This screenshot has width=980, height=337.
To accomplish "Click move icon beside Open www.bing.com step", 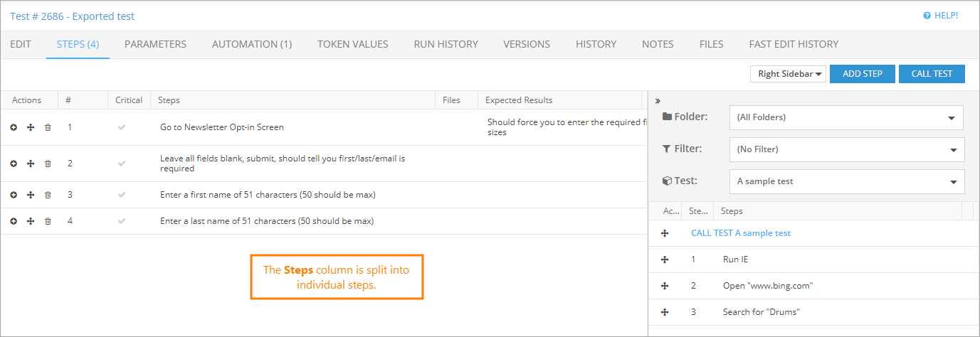I will [x=665, y=286].
